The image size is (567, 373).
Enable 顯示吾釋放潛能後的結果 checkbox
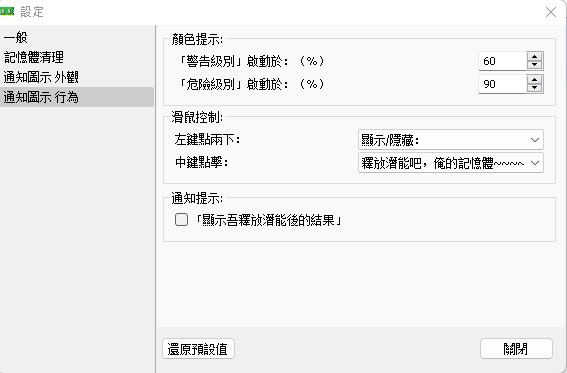click(x=181, y=220)
